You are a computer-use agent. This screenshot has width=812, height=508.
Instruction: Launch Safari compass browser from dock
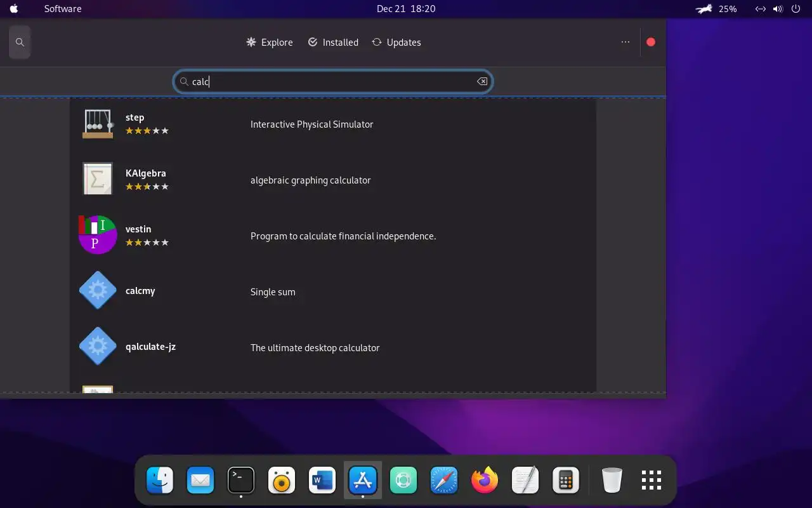pos(444,480)
